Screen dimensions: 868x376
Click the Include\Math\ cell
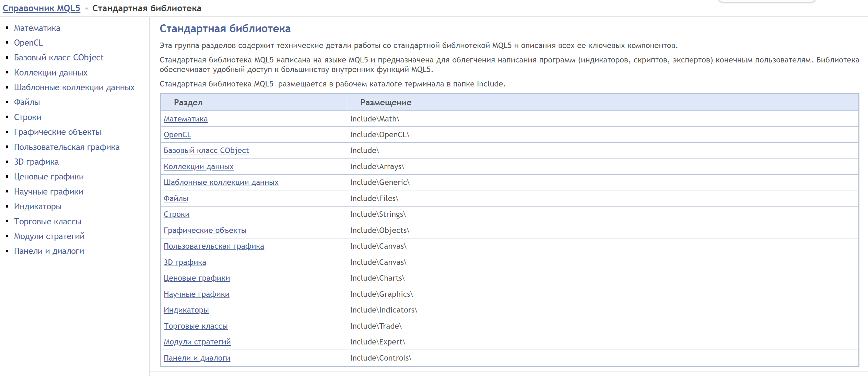(603, 119)
